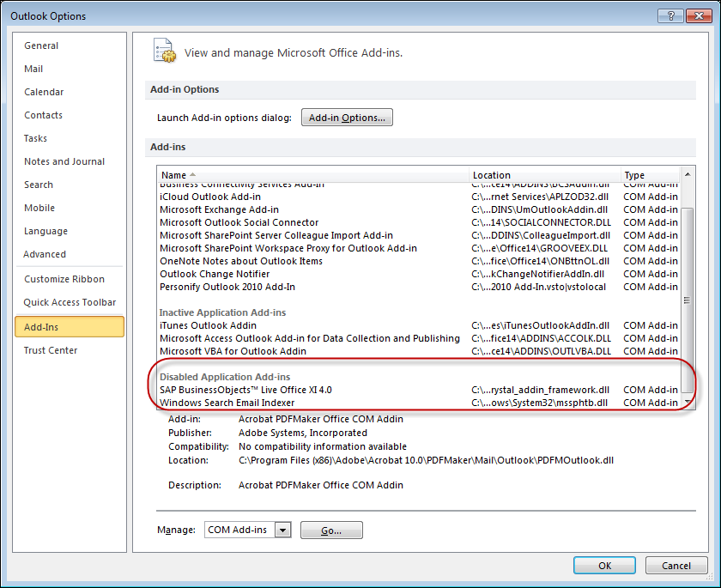Image resolution: width=721 pixels, height=588 pixels.
Task: Open Help with the question mark icon
Action: tap(670, 16)
